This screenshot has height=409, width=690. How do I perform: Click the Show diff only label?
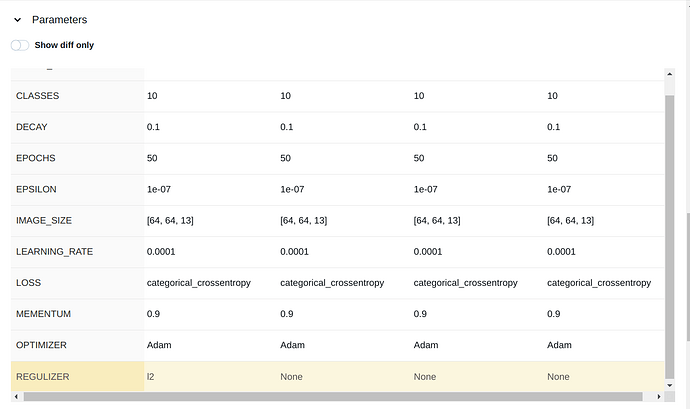[x=64, y=45]
